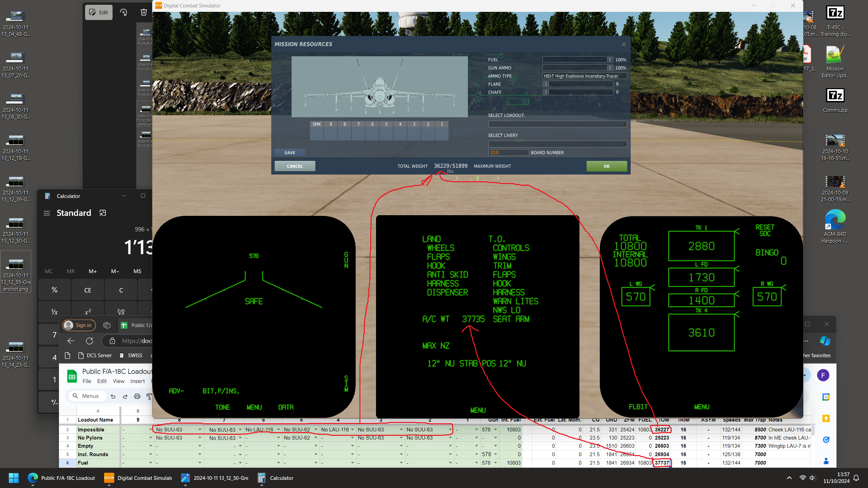Click the CANCEL button in Mission Resources
868x488 pixels.
pos(295,166)
